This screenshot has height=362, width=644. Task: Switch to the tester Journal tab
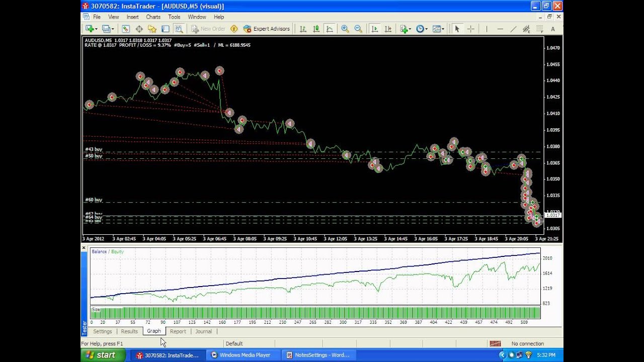click(x=203, y=331)
